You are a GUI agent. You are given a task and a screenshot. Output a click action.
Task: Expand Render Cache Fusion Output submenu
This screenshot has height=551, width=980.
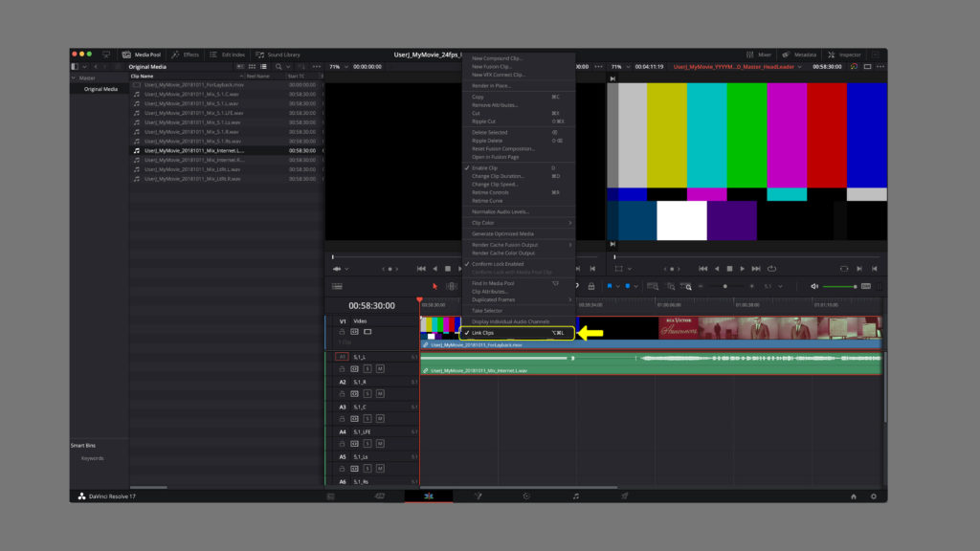(518, 245)
